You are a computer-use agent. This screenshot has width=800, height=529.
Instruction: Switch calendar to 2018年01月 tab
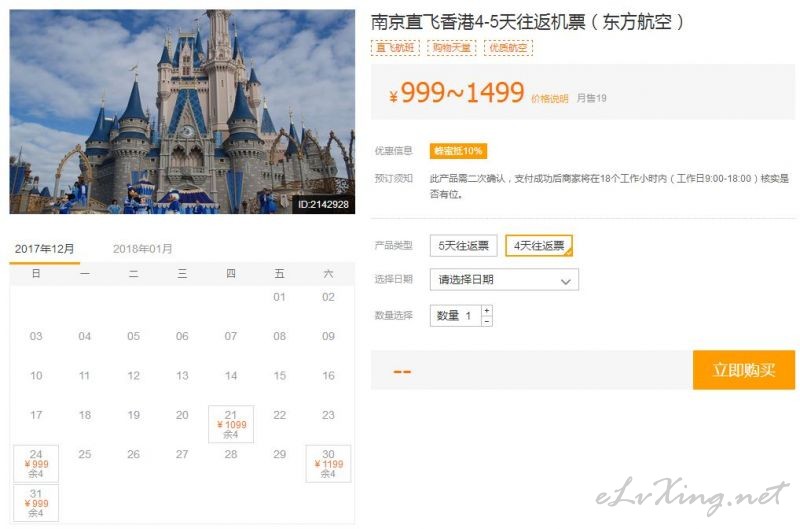[x=142, y=249]
